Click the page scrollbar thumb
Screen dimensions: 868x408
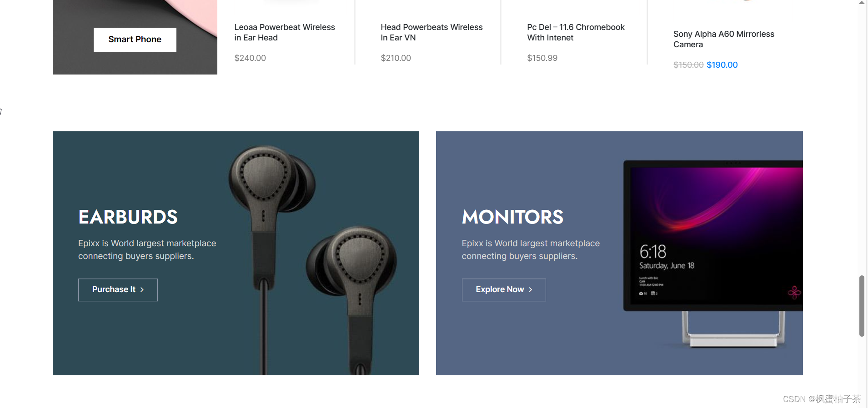click(862, 306)
